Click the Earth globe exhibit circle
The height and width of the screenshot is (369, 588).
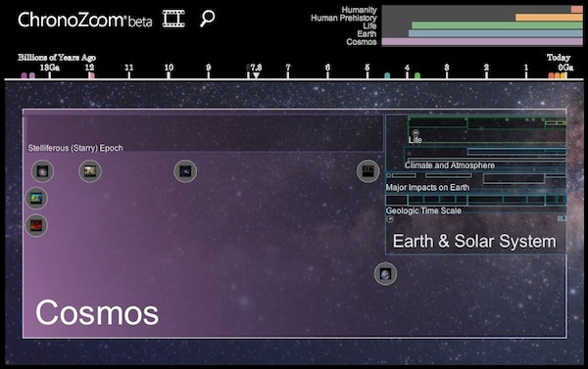pos(385,274)
